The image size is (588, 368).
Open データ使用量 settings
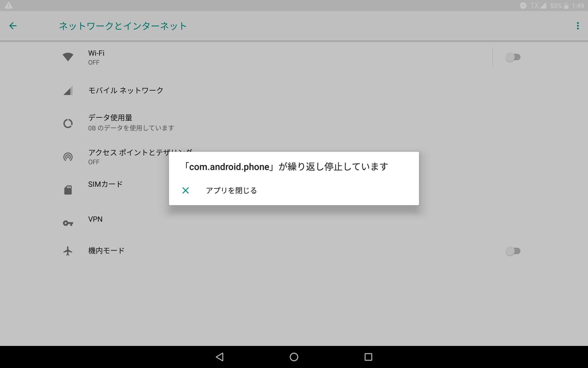coord(110,118)
